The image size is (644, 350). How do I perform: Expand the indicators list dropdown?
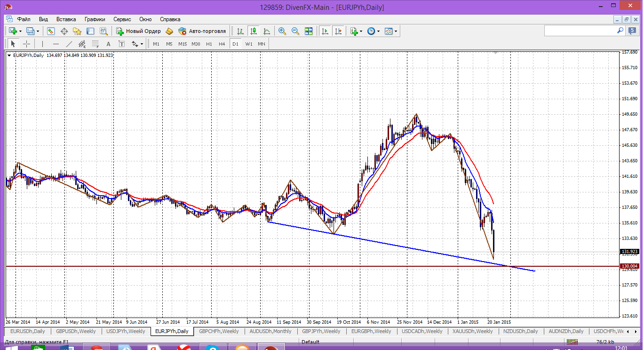click(x=361, y=31)
